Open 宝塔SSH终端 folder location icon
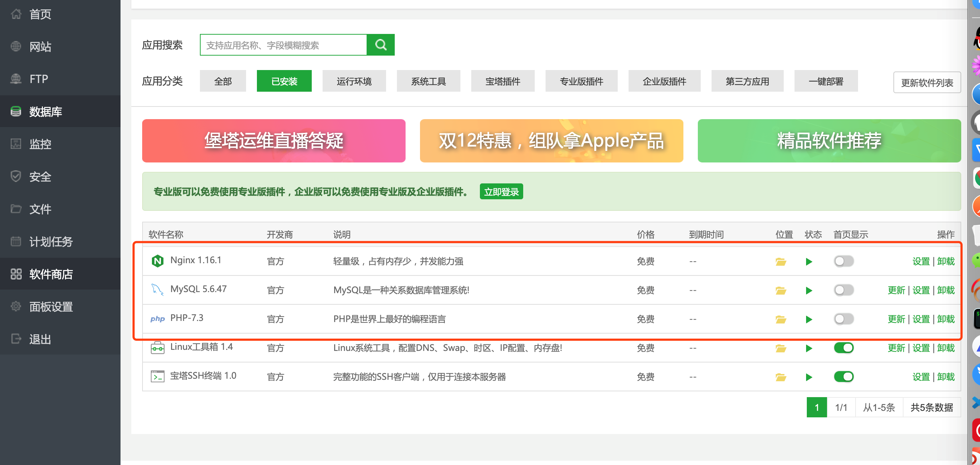980x465 pixels. coord(781,377)
